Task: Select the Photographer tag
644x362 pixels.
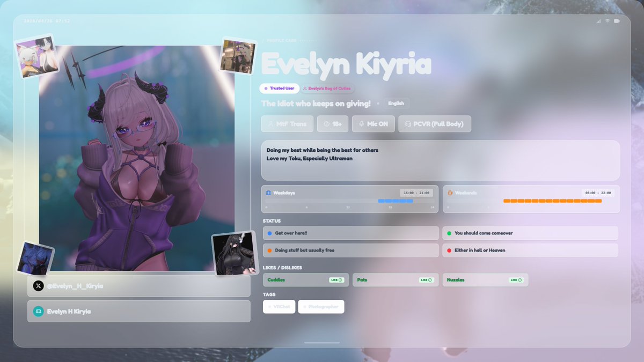Action: pyautogui.click(x=321, y=307)
